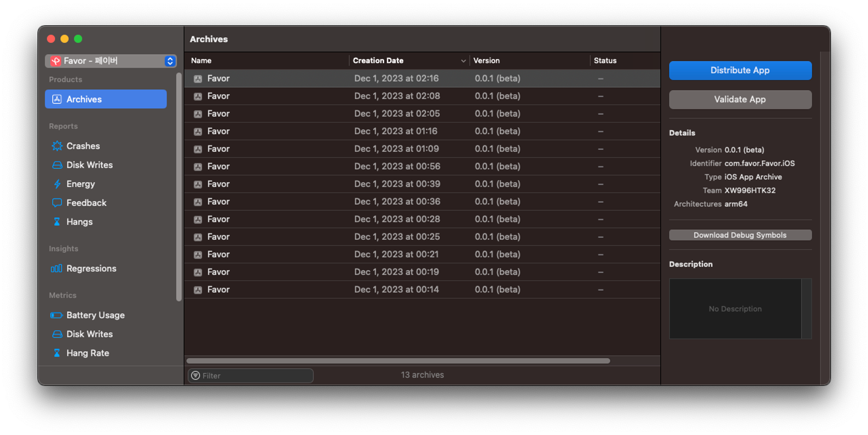Select the Dec 1, 2023 at 01:16 date
The width and height of the screenshot is (868, 435).
click(396, 131)
